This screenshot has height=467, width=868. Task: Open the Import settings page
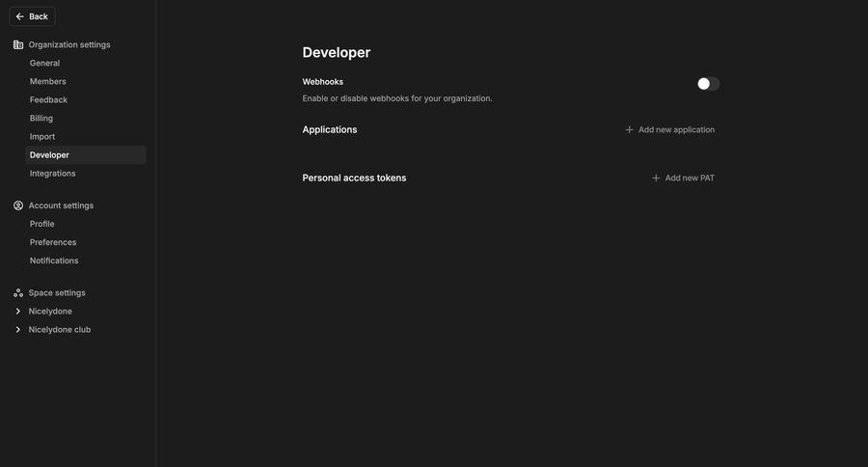(x=42, y=137)
